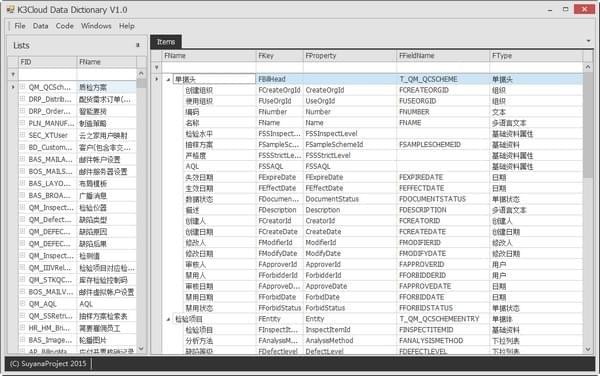Screen dimensions: 600x376
Task: Select the QM_SSRetri... list row
Action: tap(77, 316)
